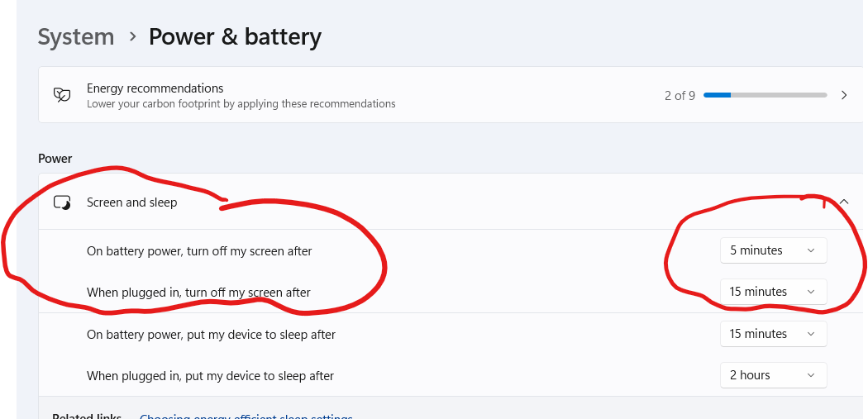The image size is (868, 419).
Task: Open Energy recommendations via right chevron arrow
Action: point(844,95)
